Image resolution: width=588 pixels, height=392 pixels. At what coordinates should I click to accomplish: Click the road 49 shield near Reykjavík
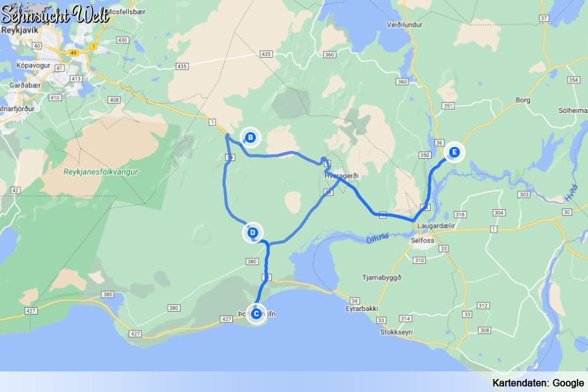coord(73,53)
